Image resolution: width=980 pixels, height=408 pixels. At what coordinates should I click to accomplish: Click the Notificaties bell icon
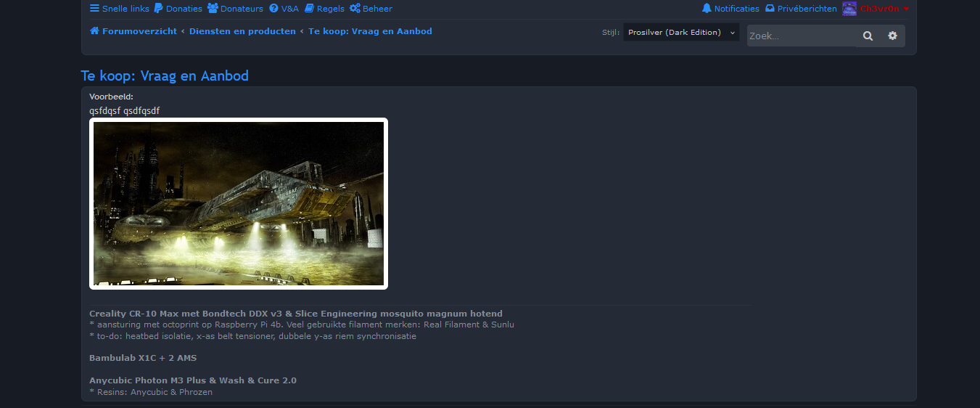pos(707,9)
